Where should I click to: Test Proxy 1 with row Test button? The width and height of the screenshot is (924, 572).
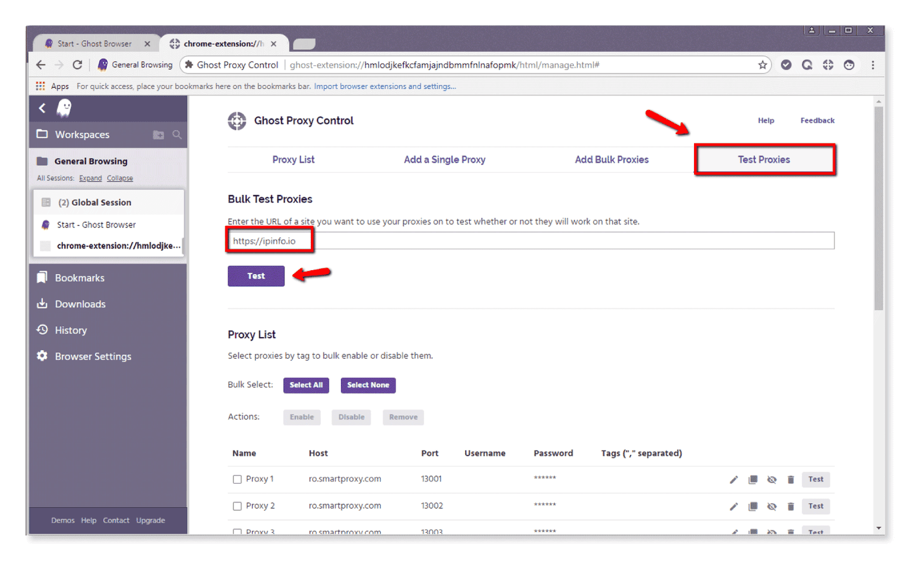pyautogui.click(x=815, y=479)
